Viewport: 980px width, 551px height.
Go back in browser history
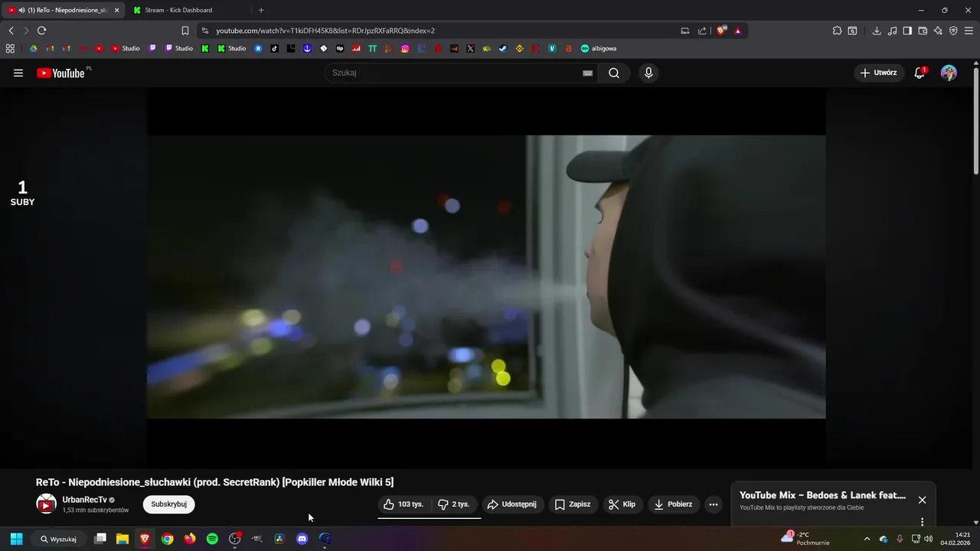point(11,31)
